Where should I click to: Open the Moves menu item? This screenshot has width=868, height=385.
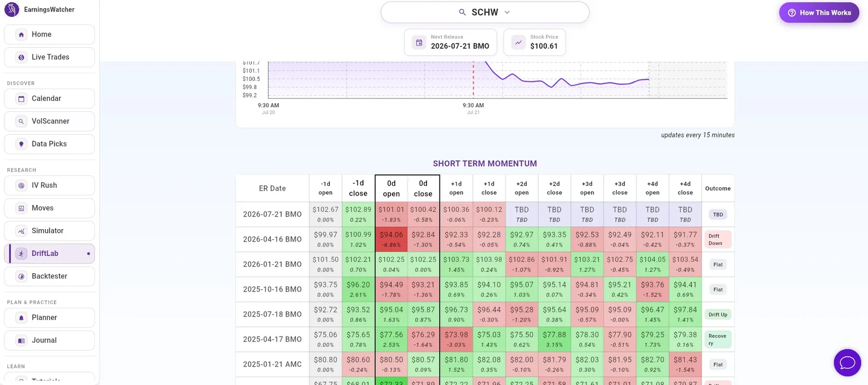click(x=49, y=208)
